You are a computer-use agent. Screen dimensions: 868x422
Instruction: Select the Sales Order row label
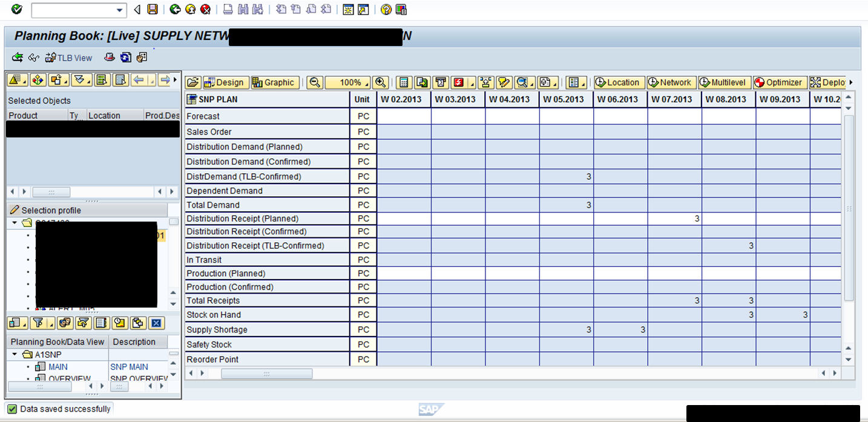coord(267,131)
